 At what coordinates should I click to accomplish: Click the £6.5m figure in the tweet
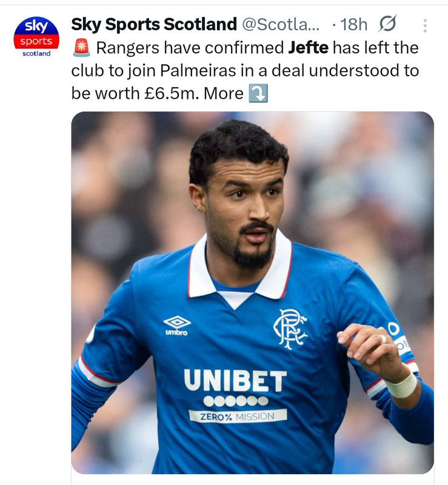(172, 93)
